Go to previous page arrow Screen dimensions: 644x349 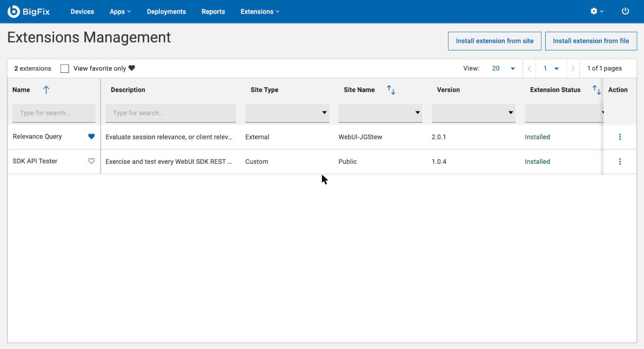coord(529,69)
